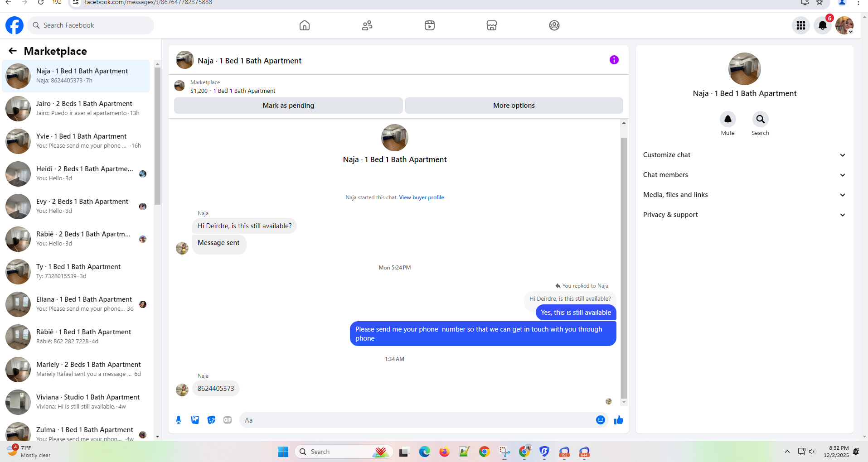Send a thumbs-up like
The width and height of the screenshot is (868, 462).
tap(619, 420)
